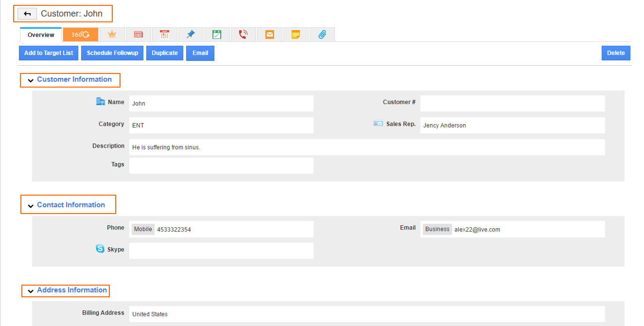Open the blue pushpin tab

coord(191,35)
